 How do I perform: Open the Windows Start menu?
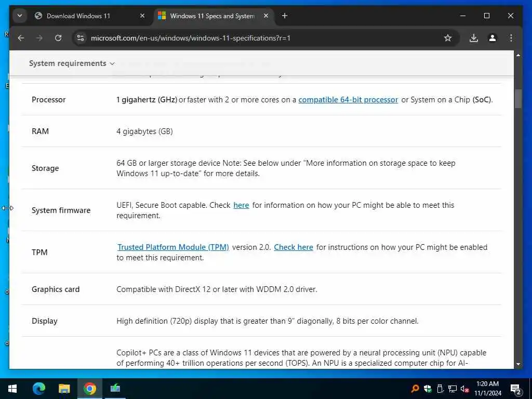click(12, 389)
